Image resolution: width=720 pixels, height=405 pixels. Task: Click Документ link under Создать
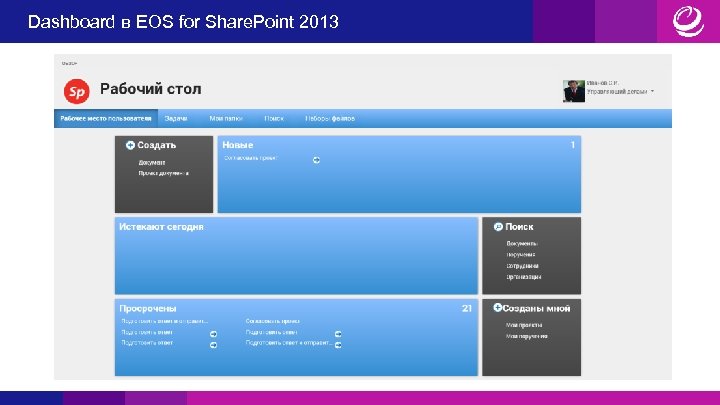click(152, 163)
